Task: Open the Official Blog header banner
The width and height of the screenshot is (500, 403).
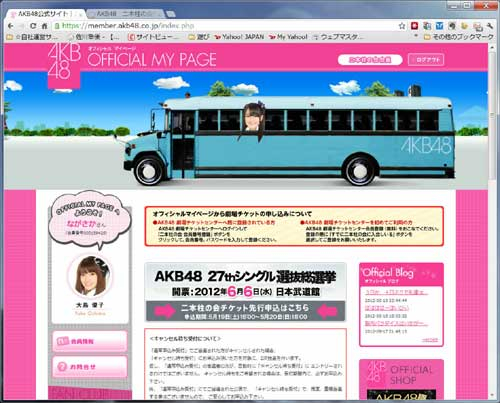Action: pos(401,274)
